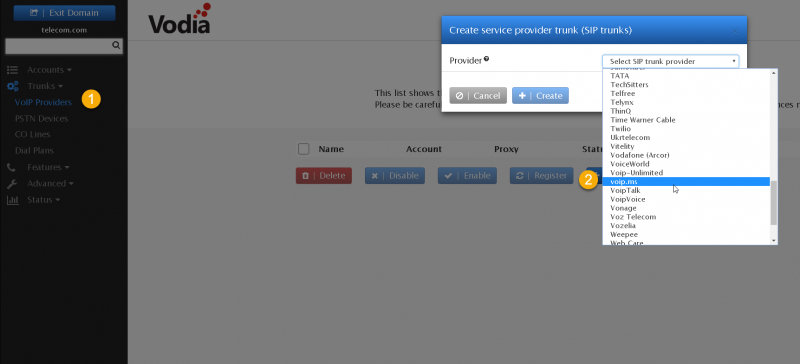Viewport: 800px width, 364px height.
Task: Expand the Accounts menu
Action: pos(49,69)
